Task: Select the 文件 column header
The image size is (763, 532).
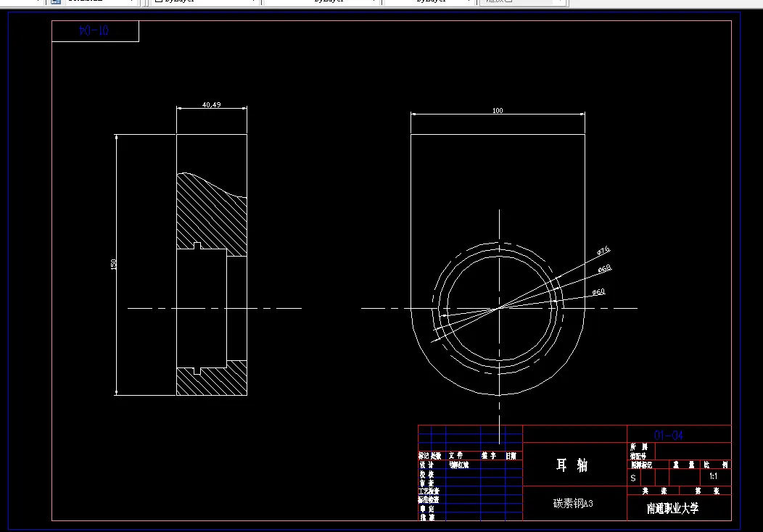Action: 455,456
